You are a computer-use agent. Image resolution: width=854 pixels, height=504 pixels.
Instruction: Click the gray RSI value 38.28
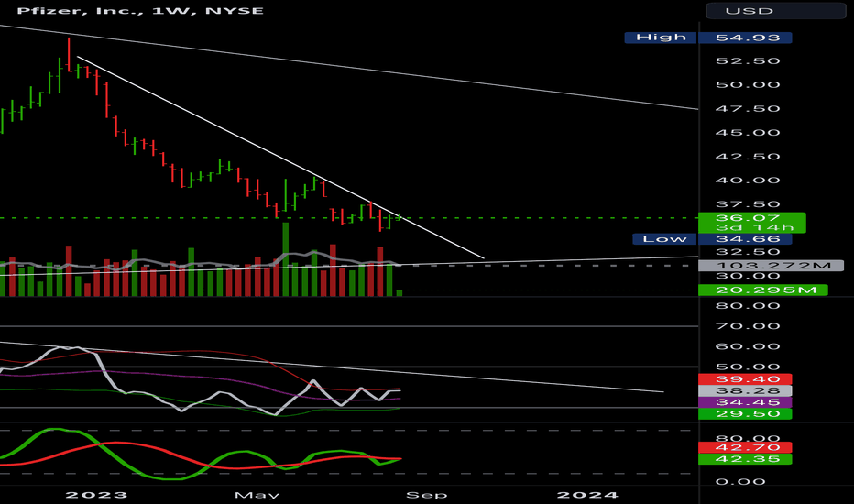click(x=745, y=390)
